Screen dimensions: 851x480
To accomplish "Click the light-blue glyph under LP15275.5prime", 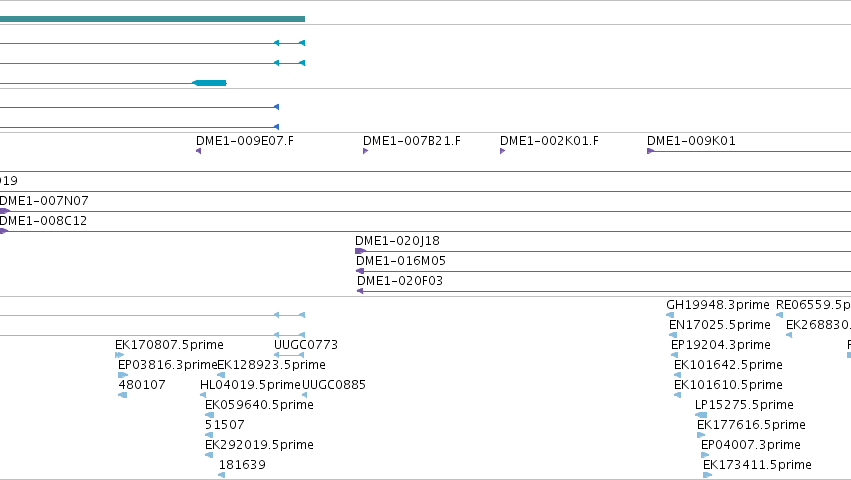I will click(x=701, y=415).
